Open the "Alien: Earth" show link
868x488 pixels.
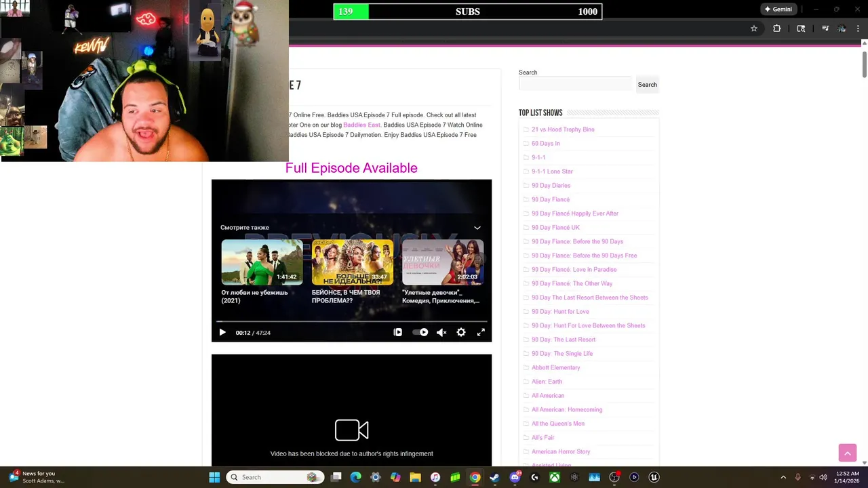(547, 382)
